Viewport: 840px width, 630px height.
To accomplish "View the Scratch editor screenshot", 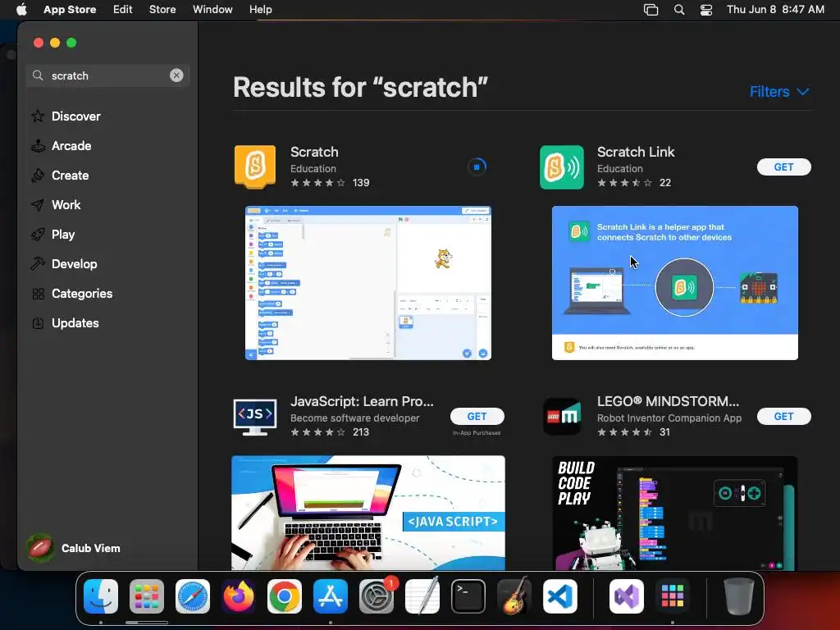I will pos(368,283).
